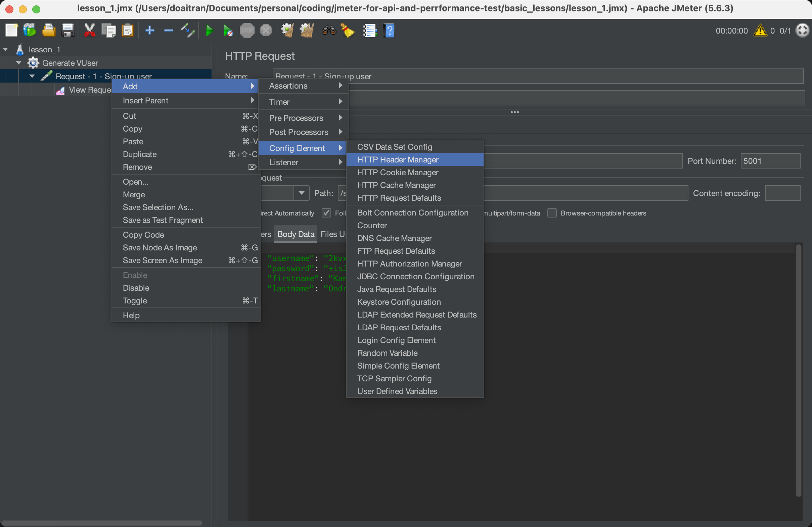812x527 pixels.
Task: Click Start no pauses icon
Action: tap(228, 30)
